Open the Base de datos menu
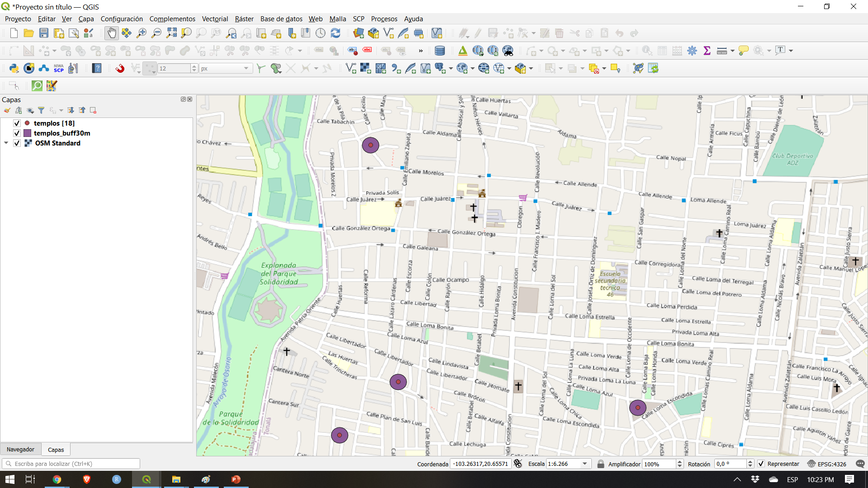868x488 pixels. pyautogui.click(x=281, y=19)
